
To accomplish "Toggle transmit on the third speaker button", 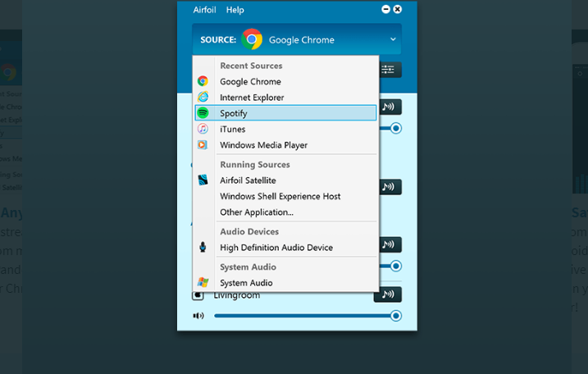I will click(x=390, y=244).
